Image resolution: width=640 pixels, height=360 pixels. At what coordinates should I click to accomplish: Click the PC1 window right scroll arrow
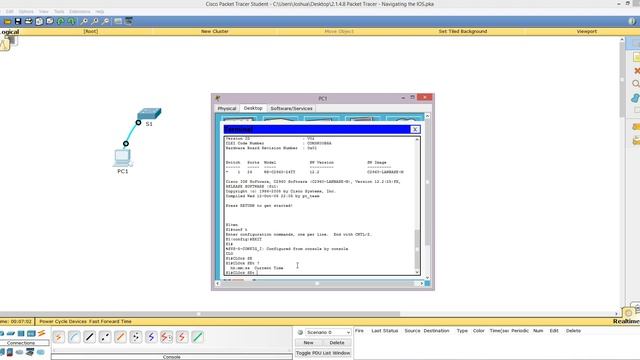pyautogui.click(x=422, y=283)
